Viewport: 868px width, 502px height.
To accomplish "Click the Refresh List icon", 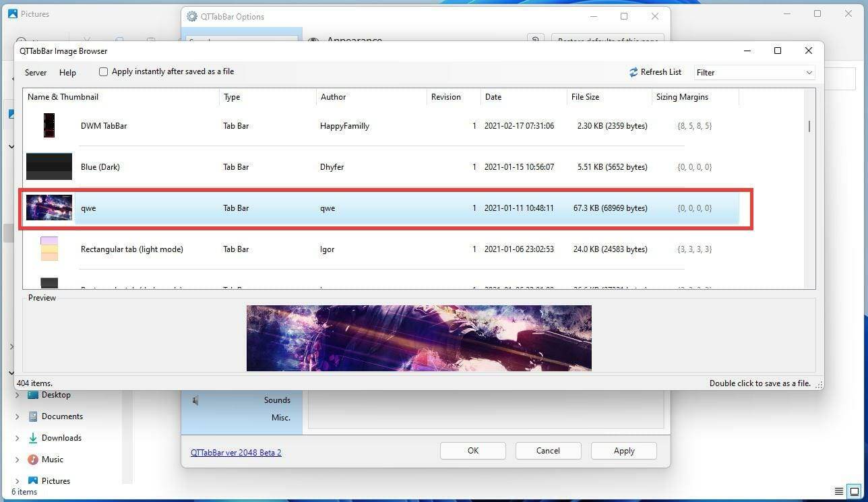I will pos(633,72).
